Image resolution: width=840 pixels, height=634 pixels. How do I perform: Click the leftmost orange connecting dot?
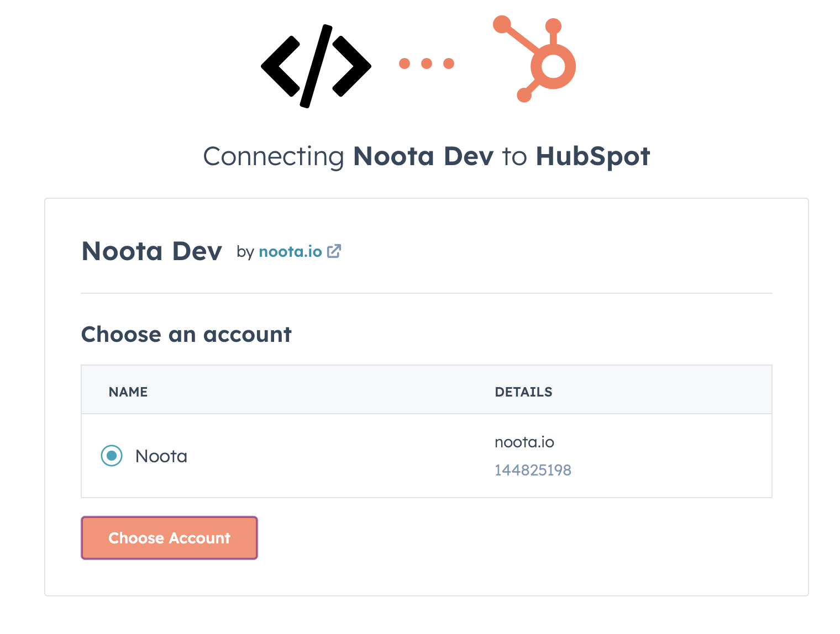[x=405, y=64]
